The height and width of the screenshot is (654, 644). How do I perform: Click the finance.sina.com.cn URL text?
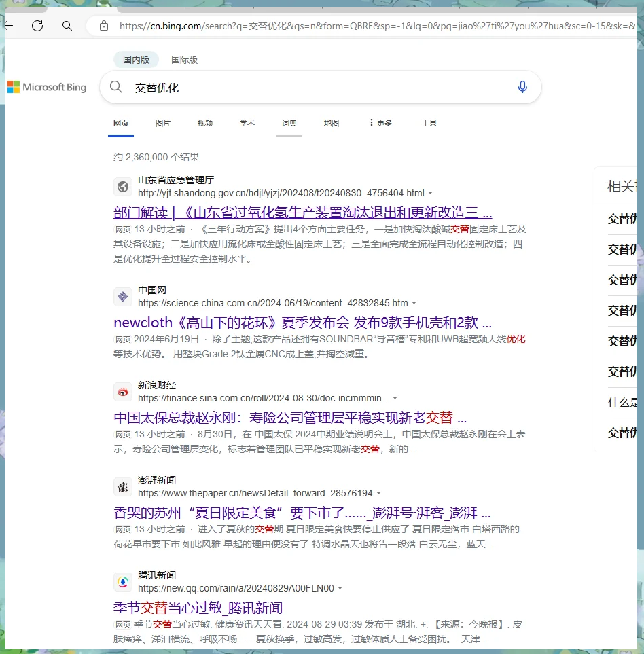tap(264, 398)
